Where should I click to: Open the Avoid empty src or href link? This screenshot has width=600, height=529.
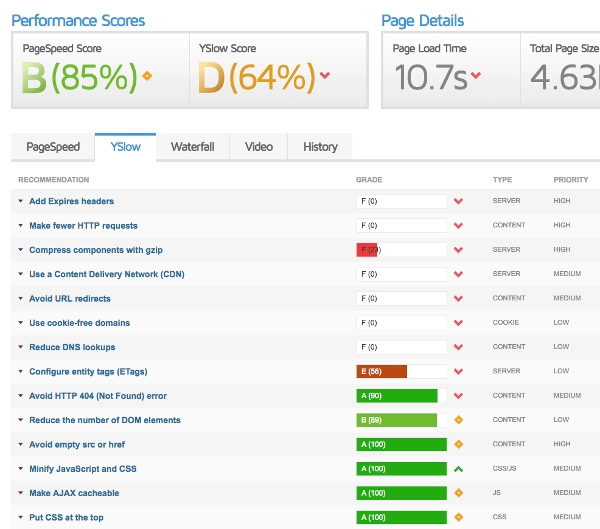tap(77, 445)
